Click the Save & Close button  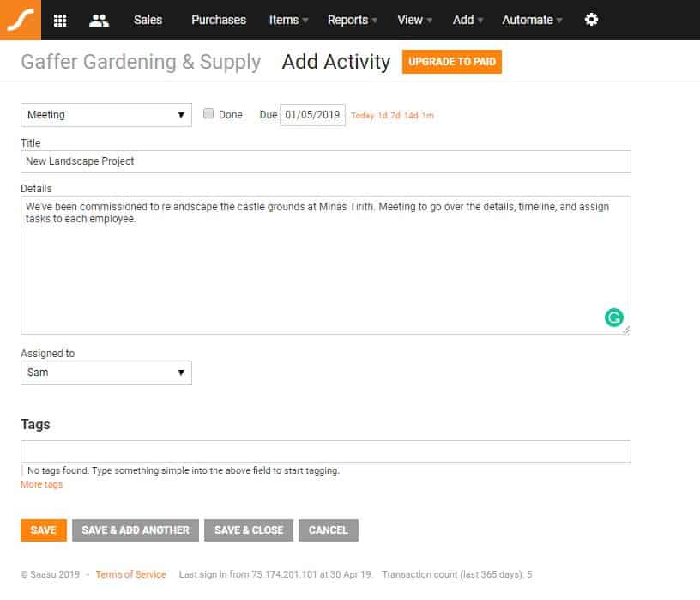point(249,530)
